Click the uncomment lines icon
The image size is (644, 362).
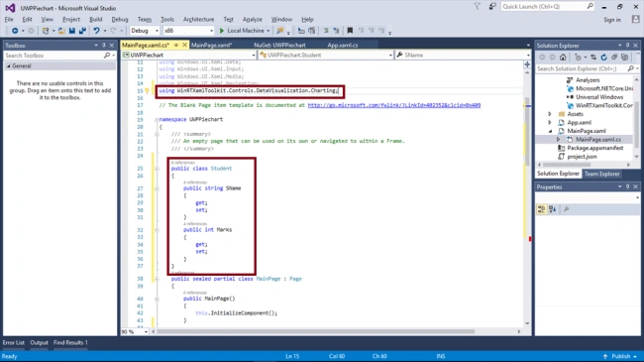click(x=336, y=31)
